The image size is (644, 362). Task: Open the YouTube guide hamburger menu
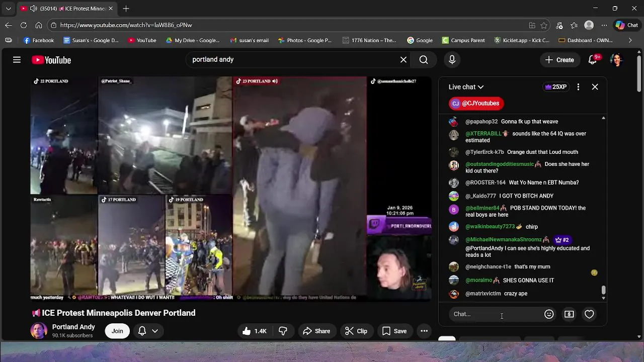pyautogui.click(x=17, y=60)
